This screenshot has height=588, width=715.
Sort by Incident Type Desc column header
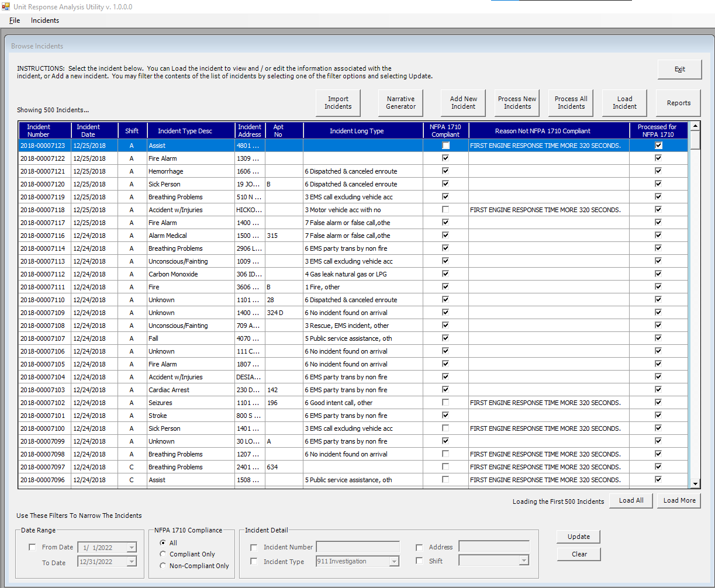185,131
